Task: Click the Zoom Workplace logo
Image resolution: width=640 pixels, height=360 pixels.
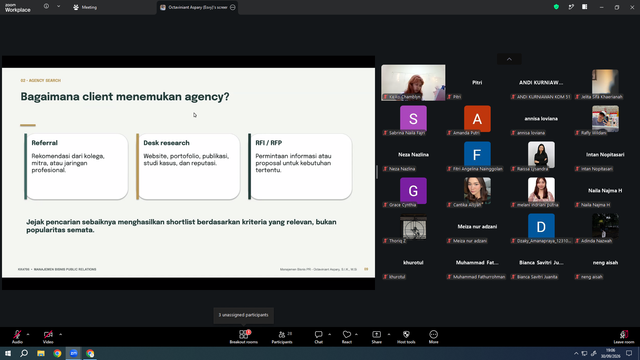Action: click(18, 8)
